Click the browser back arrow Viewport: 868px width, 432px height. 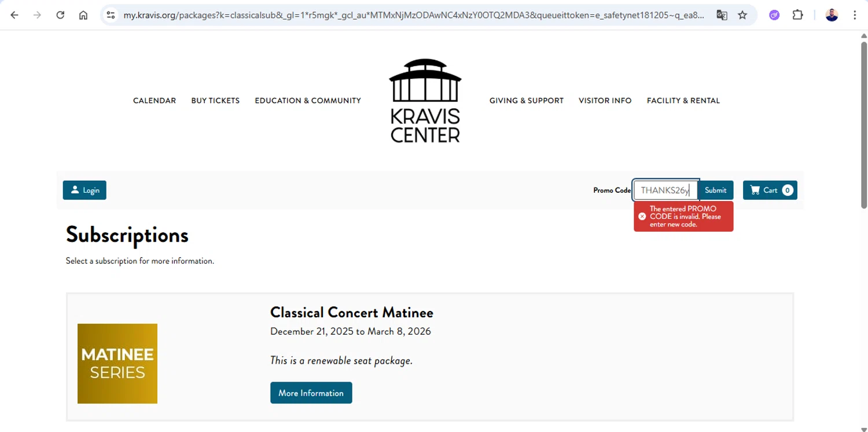click(x=14, y=15)
